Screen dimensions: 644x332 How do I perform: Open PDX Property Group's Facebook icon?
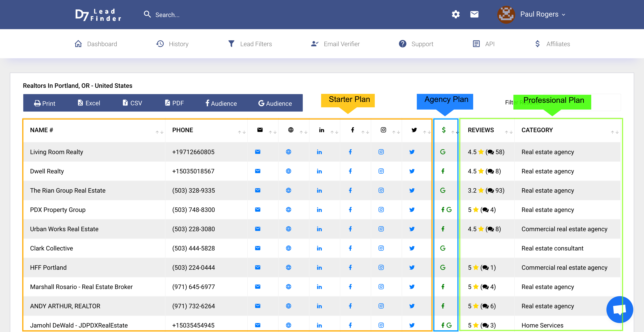(x=350, y=209)
